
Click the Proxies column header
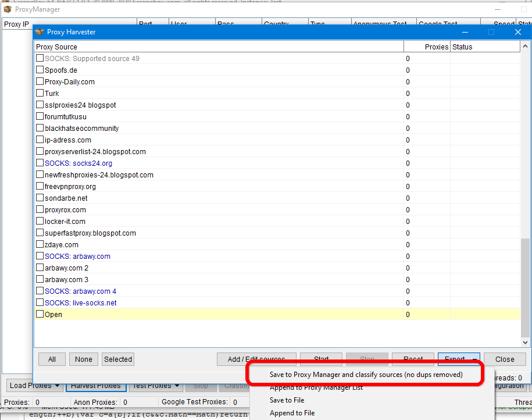[x=427, y=47]
